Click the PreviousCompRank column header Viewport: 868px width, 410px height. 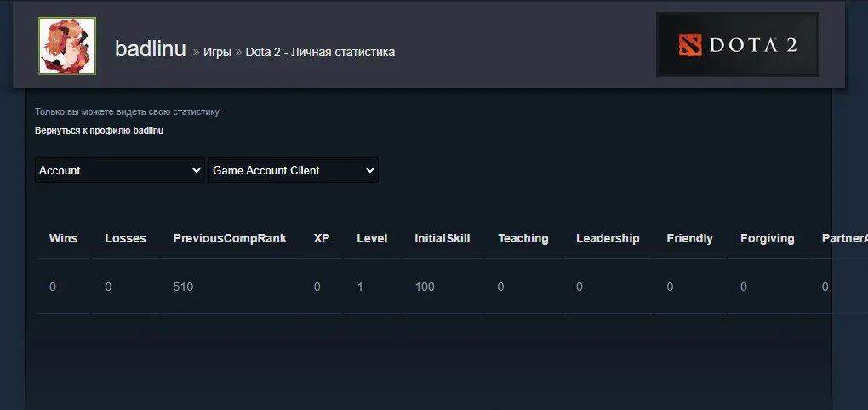point(230,238)
